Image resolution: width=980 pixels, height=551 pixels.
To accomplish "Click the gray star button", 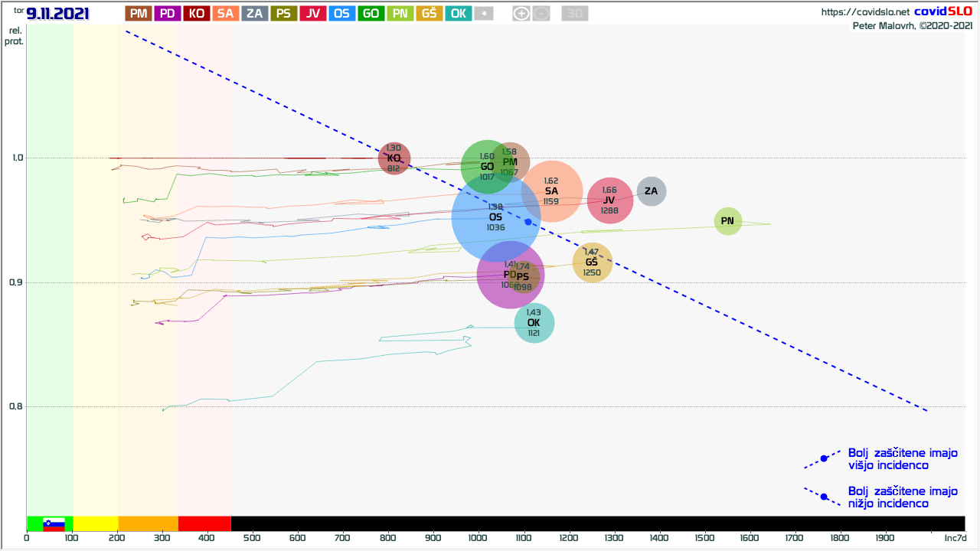I will coord(483,13).
